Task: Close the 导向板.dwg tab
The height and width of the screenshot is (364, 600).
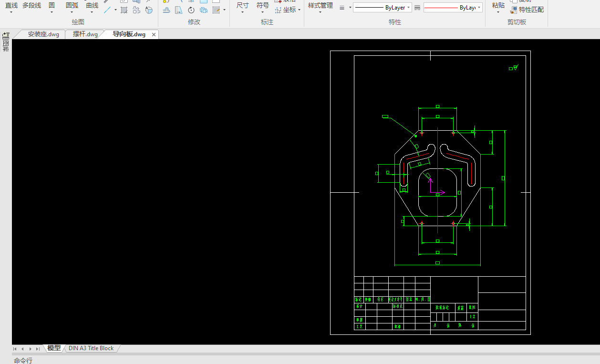Action: 154,35
